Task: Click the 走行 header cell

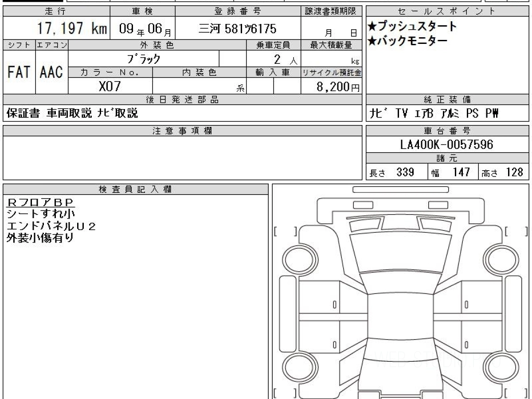Action: tap(56, 12)
